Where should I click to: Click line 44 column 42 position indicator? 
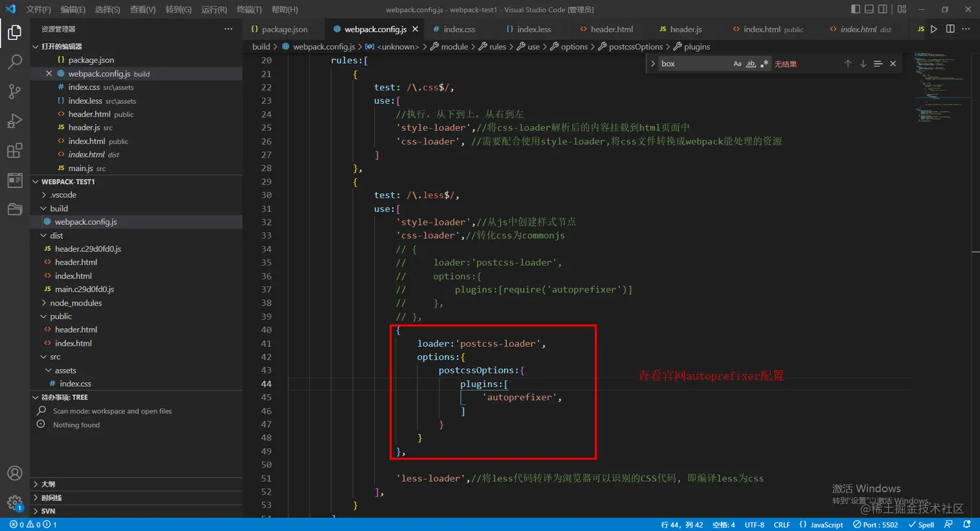tap(682, 525)
